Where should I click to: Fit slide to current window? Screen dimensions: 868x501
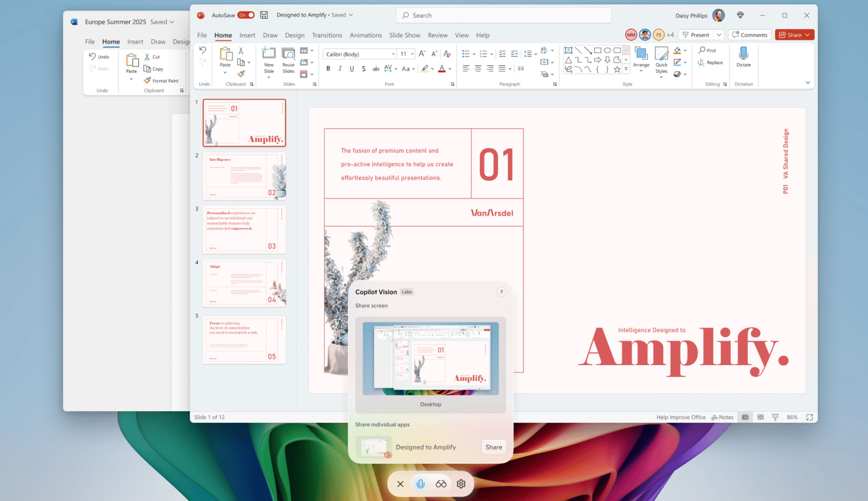coord(809,417)
